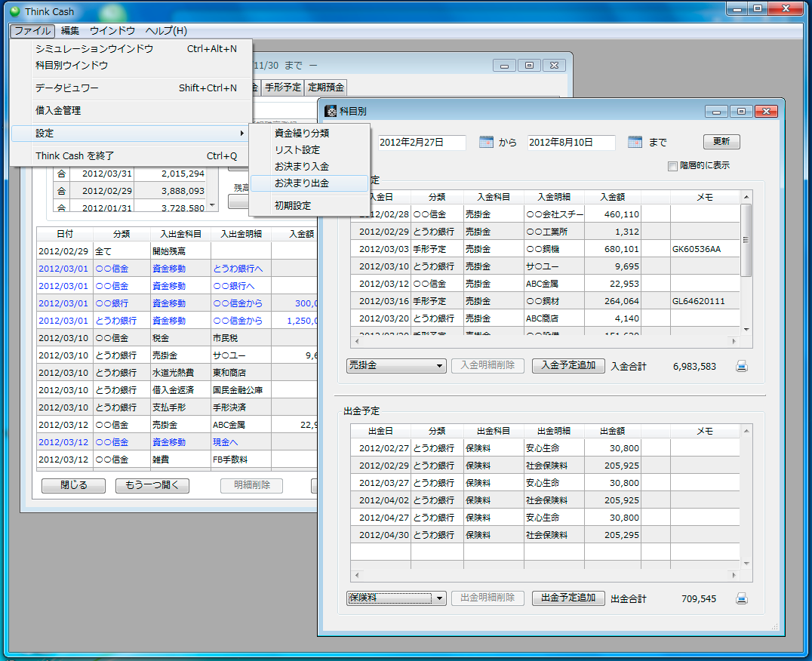Maximize the 科目別 window
The image size is (812, 661).
tap(741, 111)
